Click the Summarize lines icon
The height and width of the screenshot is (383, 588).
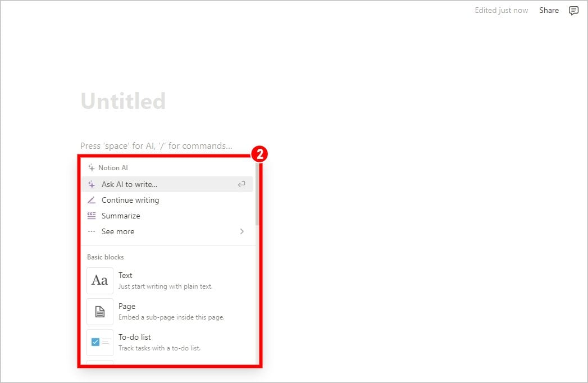(92, 216)
